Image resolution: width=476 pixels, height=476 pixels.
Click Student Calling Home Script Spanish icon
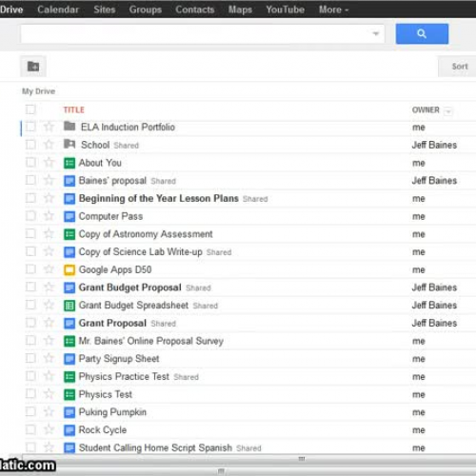69,447
